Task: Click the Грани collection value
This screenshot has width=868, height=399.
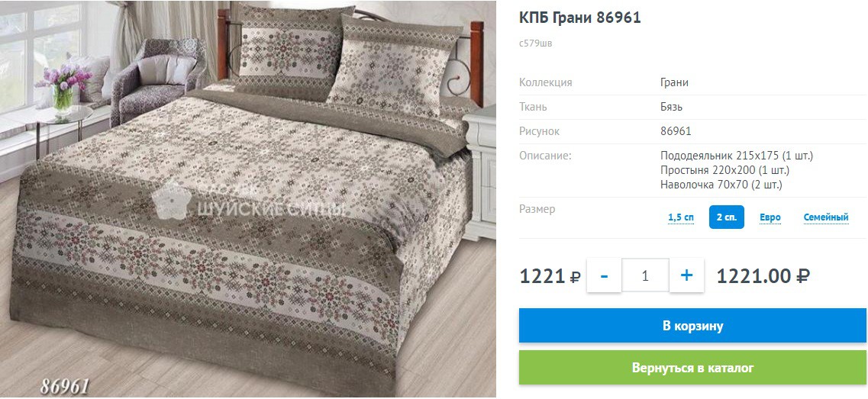Action: click(674, 83)
